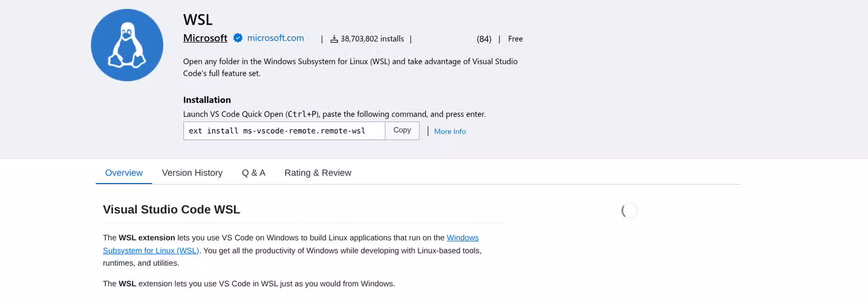
Task: Click the Installation heading
Action: coord(207,100)
